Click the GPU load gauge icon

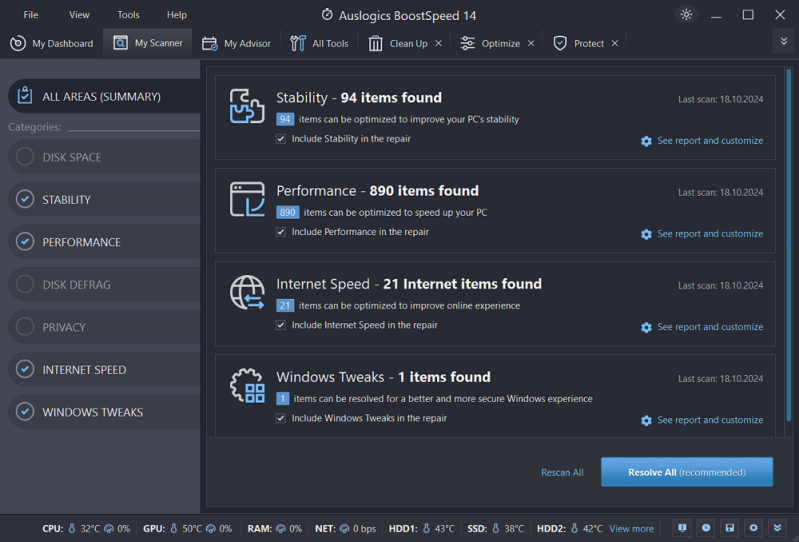(210, 529)
